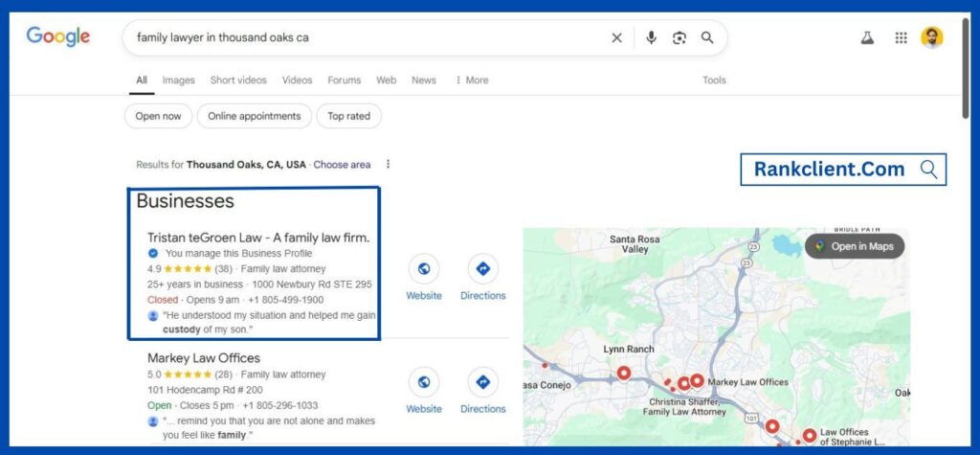980x455 pixels.
Task: Open Markey Law Offices business listing title
Action: tap(204, 358)
